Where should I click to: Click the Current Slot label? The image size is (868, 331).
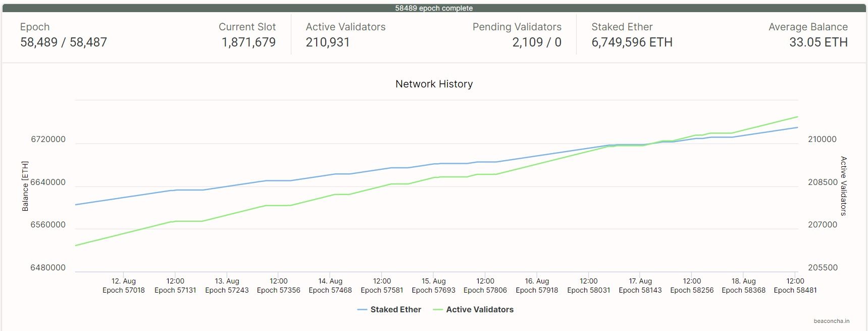pyautogui.click(x=247, y=27)
